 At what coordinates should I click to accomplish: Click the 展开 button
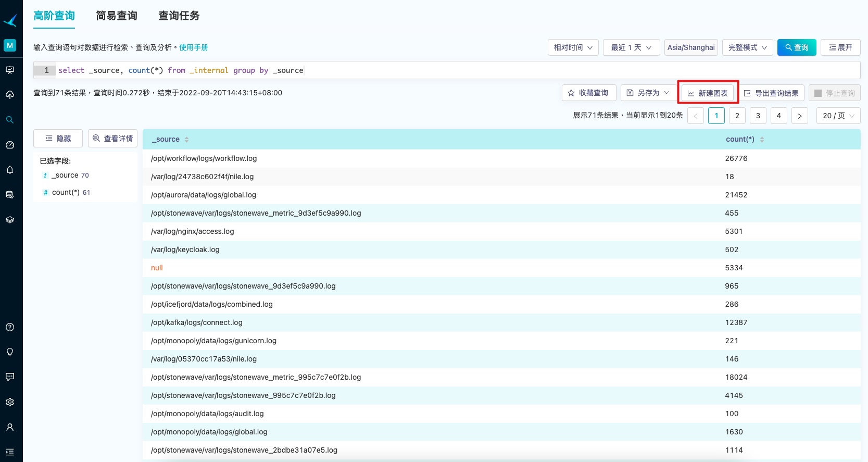(840, 47)
